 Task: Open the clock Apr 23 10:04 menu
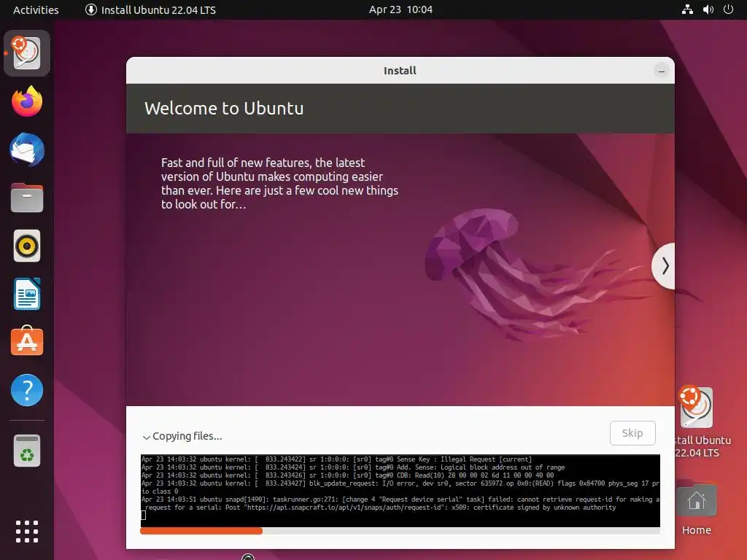[400, 9]
